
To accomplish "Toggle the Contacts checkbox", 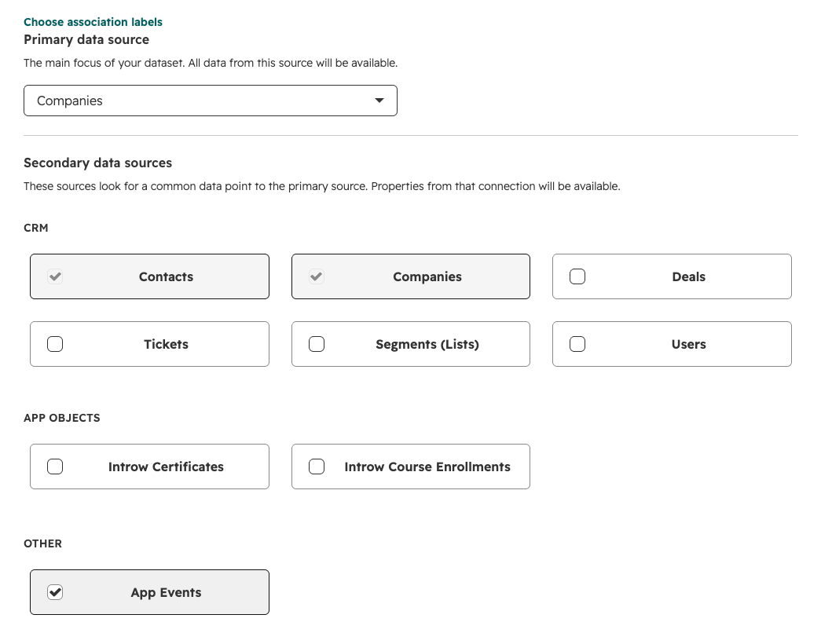I will (55, 276).
